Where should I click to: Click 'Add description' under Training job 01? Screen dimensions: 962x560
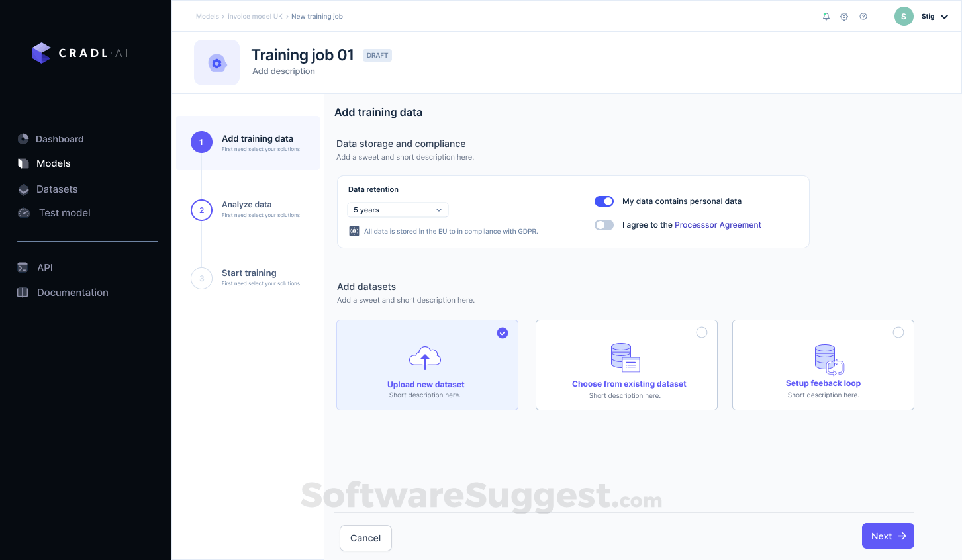click(x=283, y=71)
